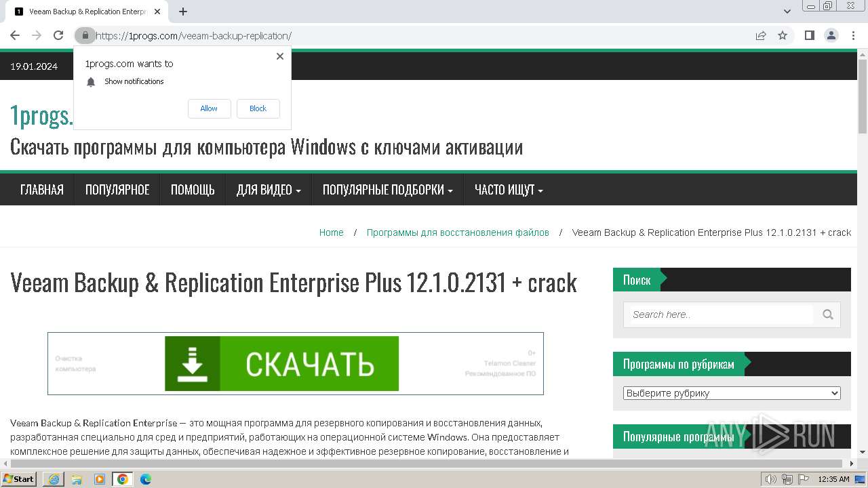
Task: Open the ПОМОЩЬ menu item
Action: (193, 190)
